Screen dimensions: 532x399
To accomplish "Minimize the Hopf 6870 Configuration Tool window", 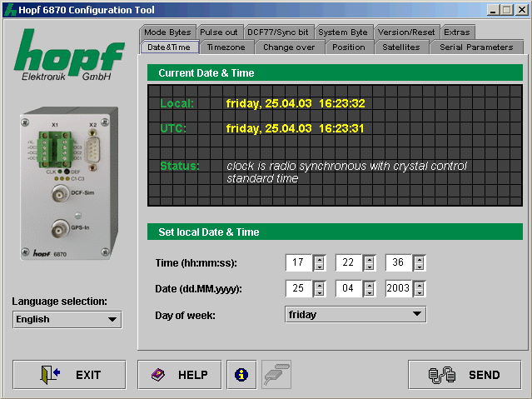I will (x=493, y=10).
